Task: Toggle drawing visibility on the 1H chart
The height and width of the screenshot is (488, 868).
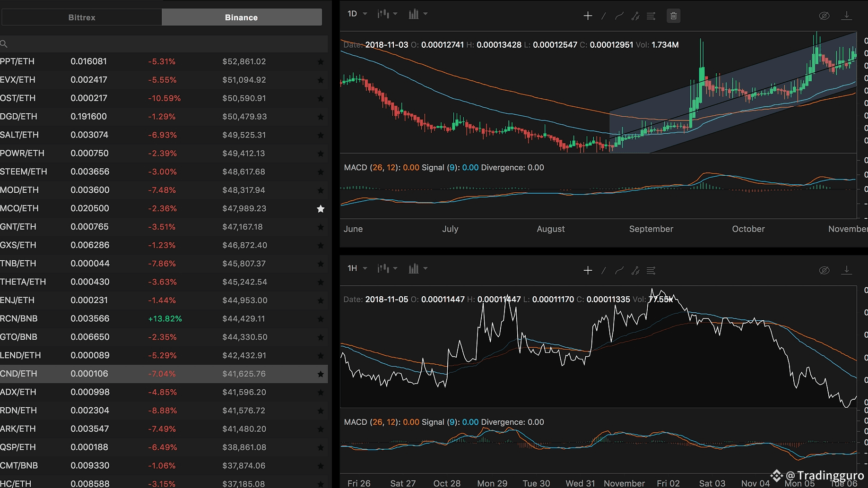Action: pos(824,270)
